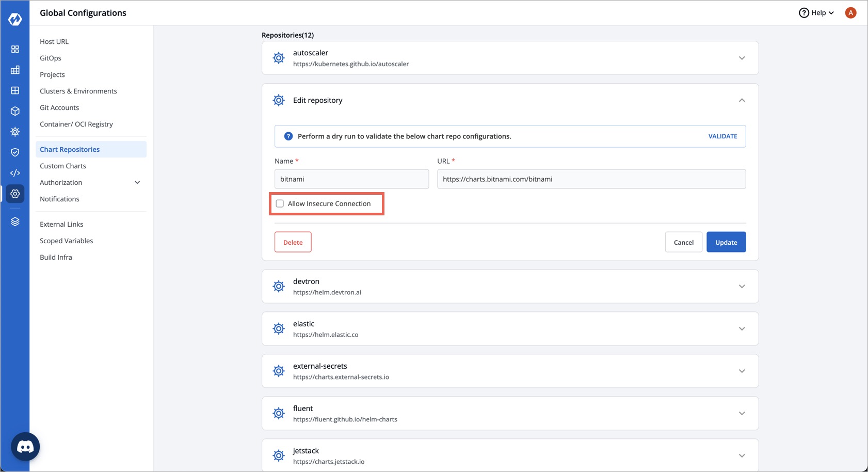The height and width of the screenshot is (472, 868).
Task: Collapse the Edit repository panel
Action: click(742, 100)
